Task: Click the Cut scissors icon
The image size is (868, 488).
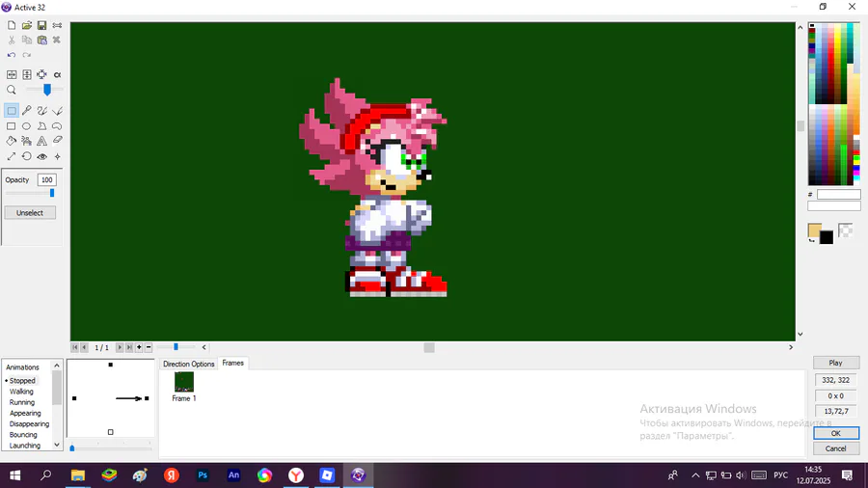Action: point(12,40)
